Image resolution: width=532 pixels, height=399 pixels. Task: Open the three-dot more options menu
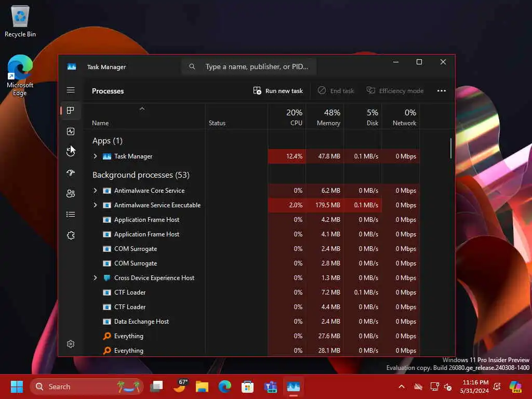[x=442, y=90]
